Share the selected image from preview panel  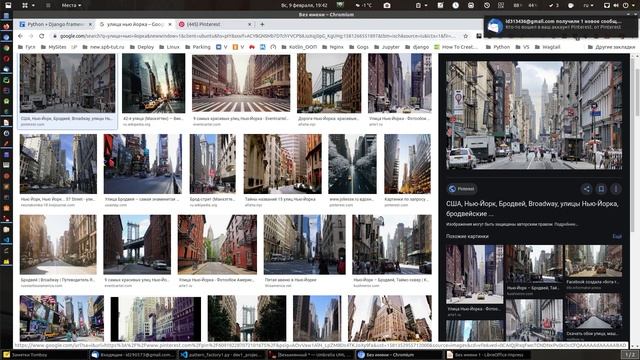point(586,189)
